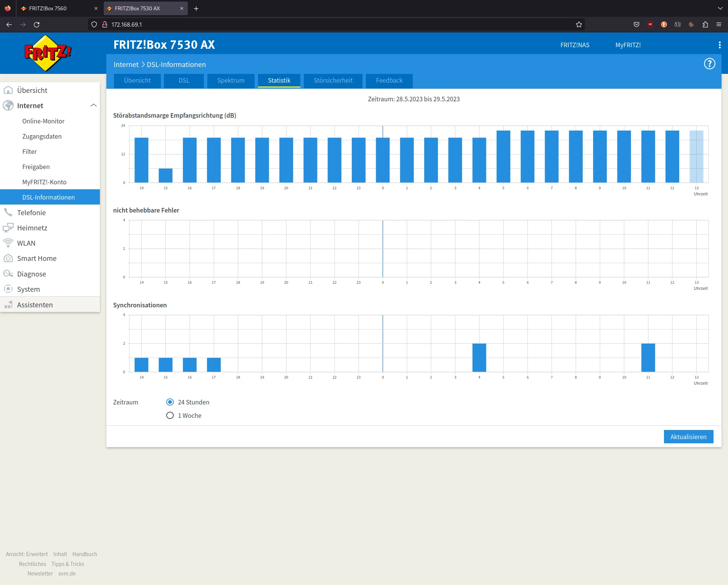
Task: Open the Extensions puzzle icon
Action: click(x=705, y=24)
